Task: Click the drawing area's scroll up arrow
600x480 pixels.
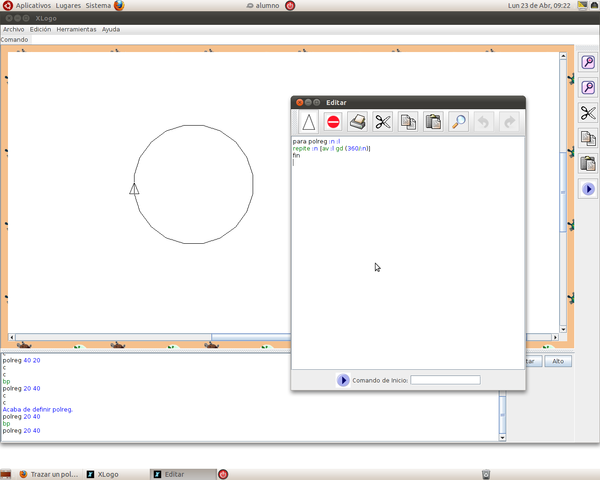Action: pos(563,56)
